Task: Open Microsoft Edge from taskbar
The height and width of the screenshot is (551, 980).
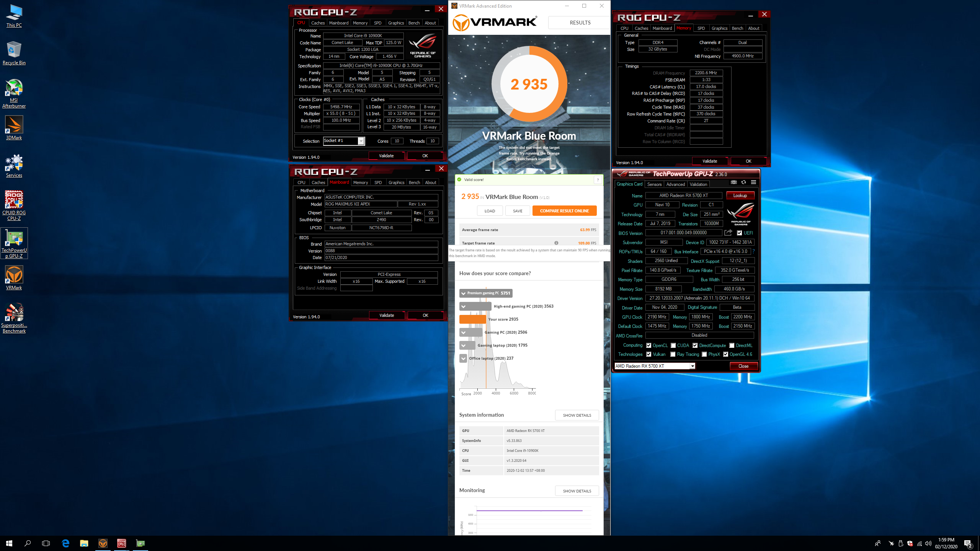Action: pyautogui.click(x=65, y=543)
